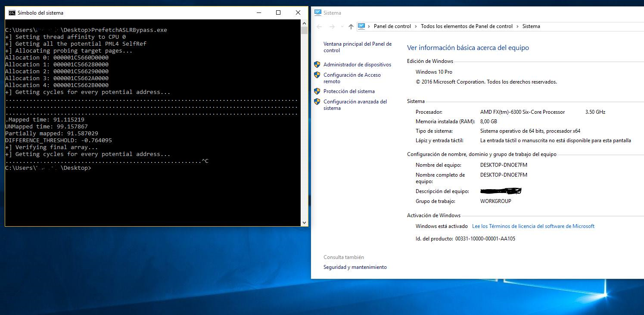Screen dimensions: 644x315
Task: Click Allocation 0: 000001C5660D0000 line
Action: 57,58
